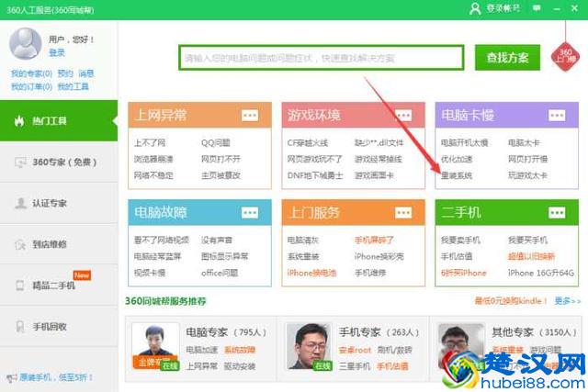Click the 手机回收 icon

pyautogui.click(x=20, y=327)
